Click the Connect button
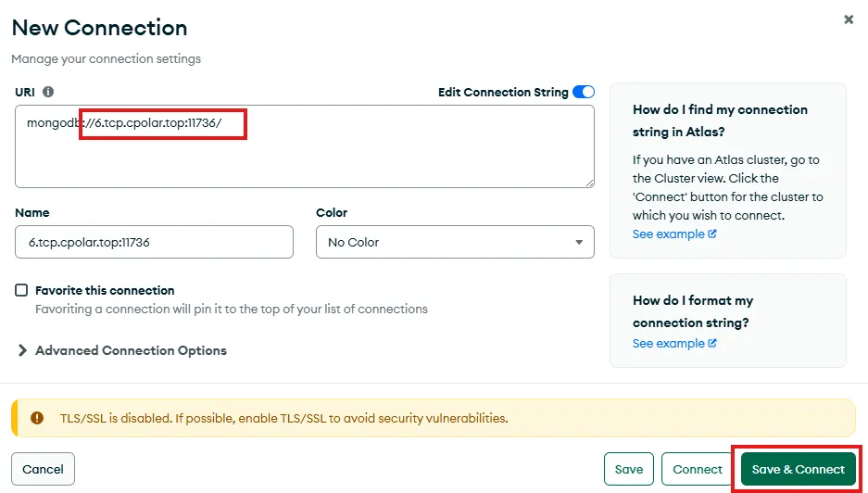 point(698,469)
